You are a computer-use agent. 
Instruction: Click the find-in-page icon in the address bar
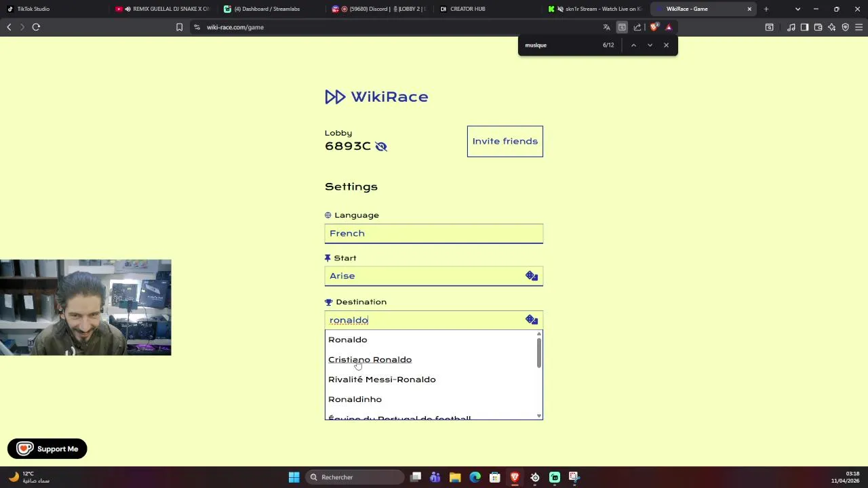tap(622, 27)
